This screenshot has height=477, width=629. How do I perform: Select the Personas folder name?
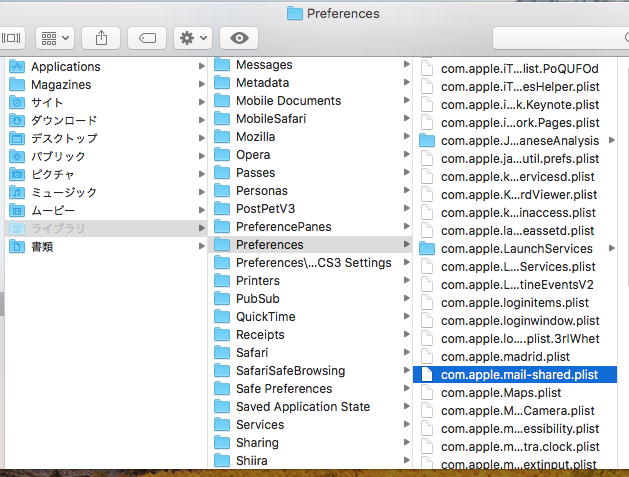(262, 191)
